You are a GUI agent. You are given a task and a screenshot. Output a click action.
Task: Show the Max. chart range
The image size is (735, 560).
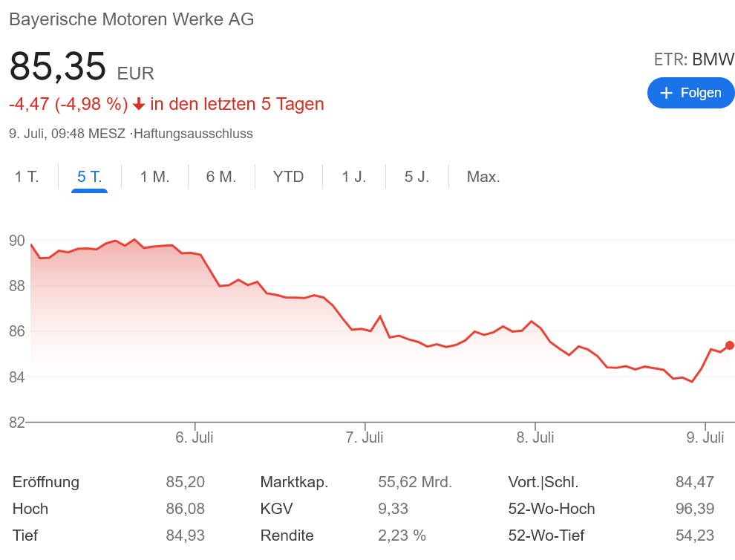coord(483,177)
